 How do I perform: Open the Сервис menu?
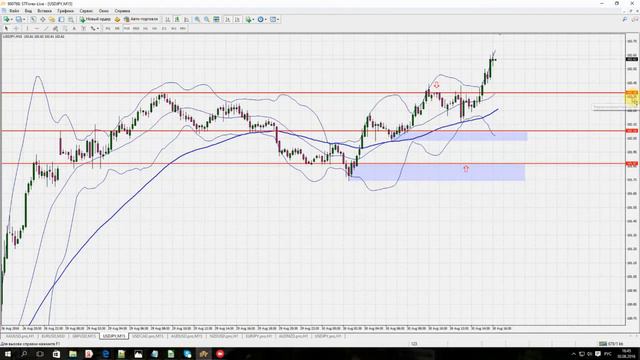click(x=86, y=11)
